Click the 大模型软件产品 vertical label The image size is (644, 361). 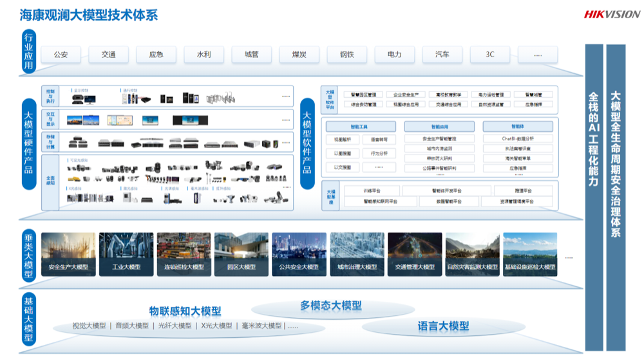pos(307,143)
